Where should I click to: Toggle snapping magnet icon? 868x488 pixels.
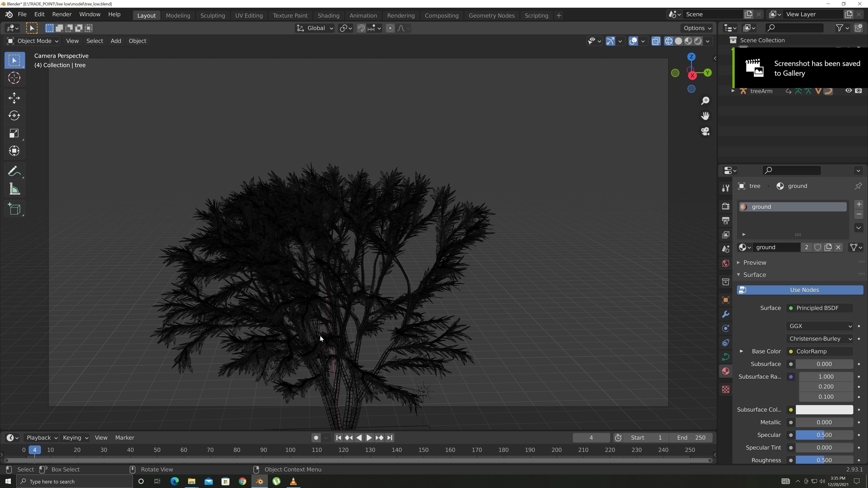tap(361, 28)
